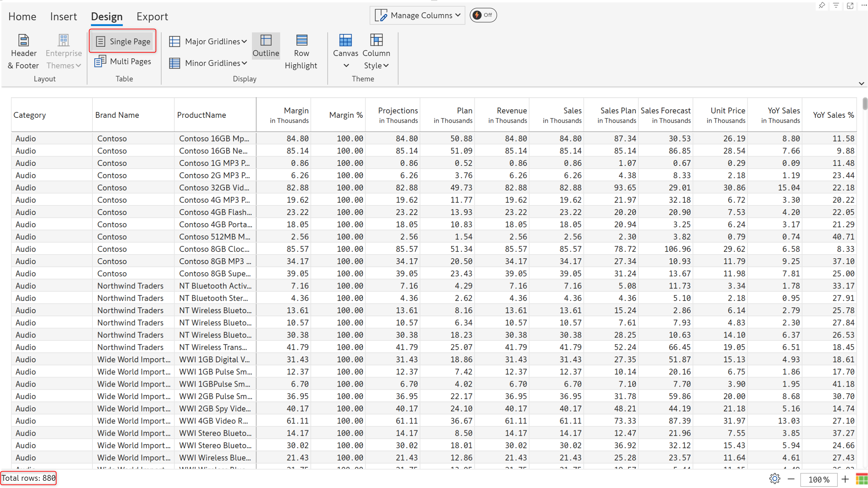The height and width of the screenshot is (488, 868).
Task: Toggle the Off performance switch
Action: [x=483, y=15]
